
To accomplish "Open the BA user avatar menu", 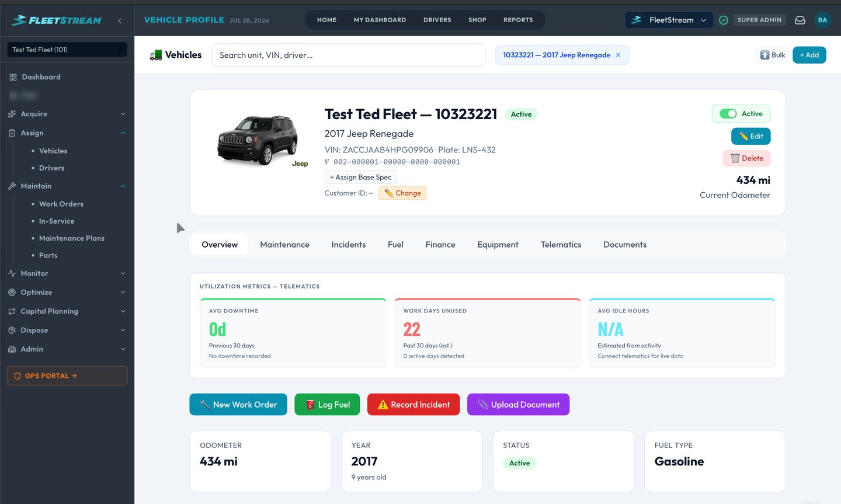I will [x=822, y=20].
